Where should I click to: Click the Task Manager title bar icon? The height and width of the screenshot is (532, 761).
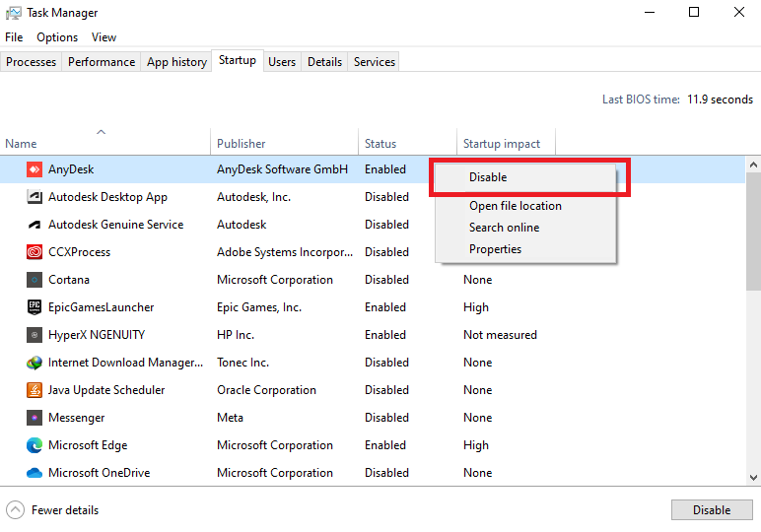(x=13, y=13)
